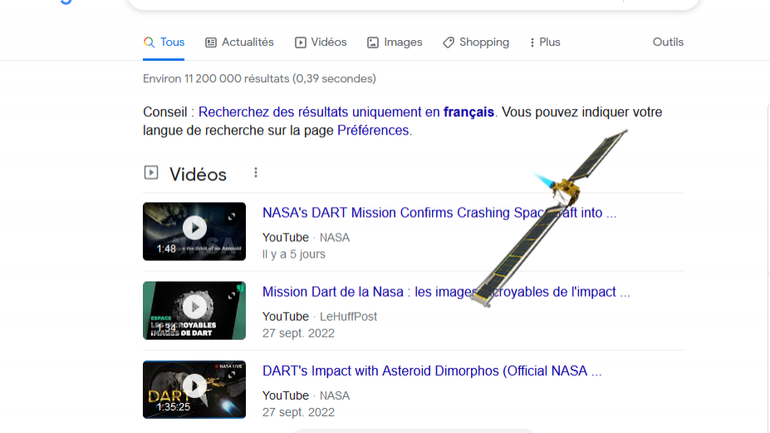Screen dimensions: 770x433
Task: Play the 1:48 NASA video thumbnail
Action: (194, 231)
